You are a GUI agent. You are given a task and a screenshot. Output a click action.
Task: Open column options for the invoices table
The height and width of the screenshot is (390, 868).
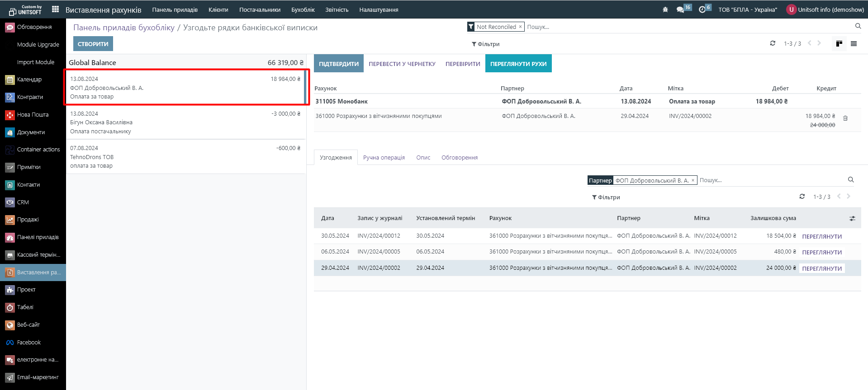click(x=852, y=218)
